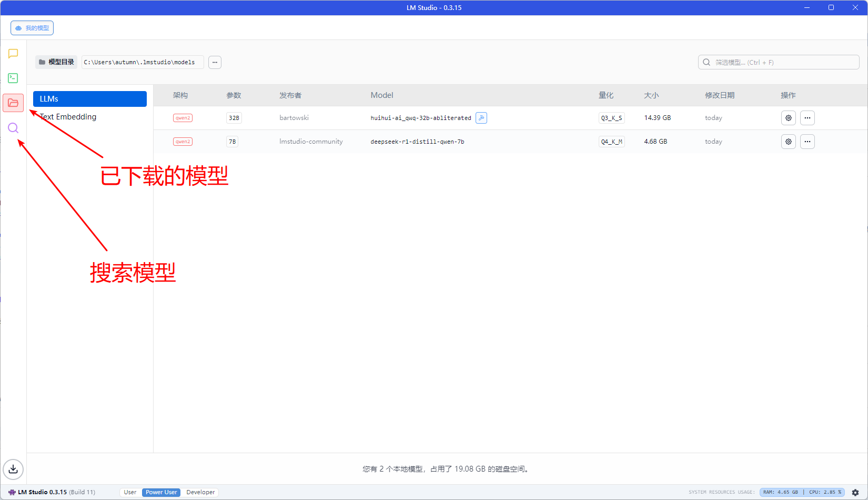Click the 14.39 GB size value
This screenshot has height=500, width=868.
click(x=658, y=118)
